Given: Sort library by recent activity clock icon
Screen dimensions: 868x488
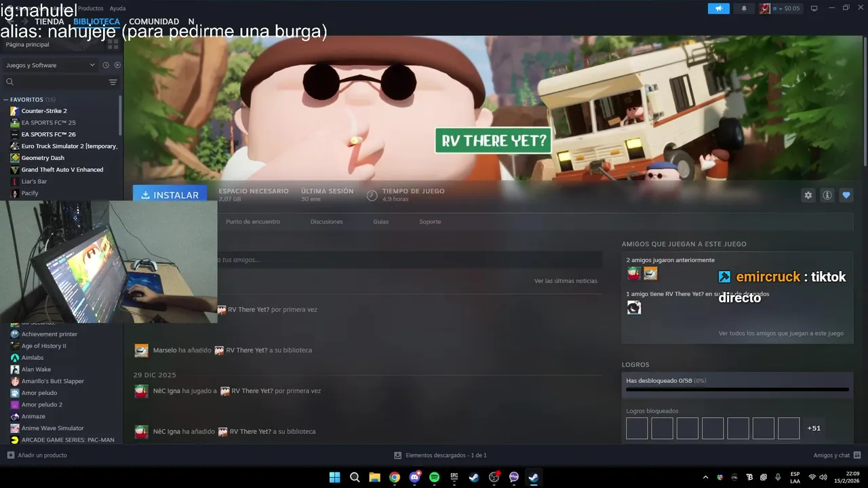Looking at the screenshot, I should point(106,65).
